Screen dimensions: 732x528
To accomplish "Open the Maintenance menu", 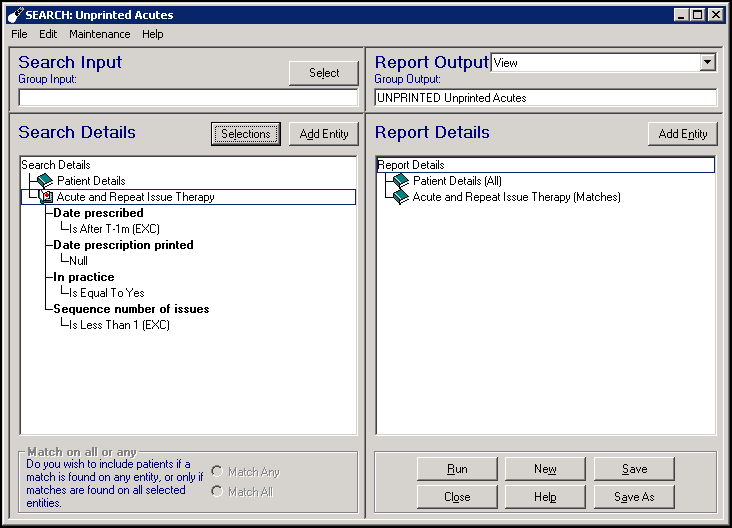I will pyautogui.click(x=99, y=34).
